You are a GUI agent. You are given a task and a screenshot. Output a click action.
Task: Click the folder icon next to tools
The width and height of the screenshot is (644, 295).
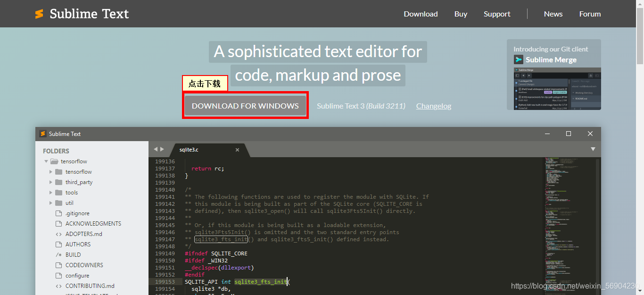point(59,193)
